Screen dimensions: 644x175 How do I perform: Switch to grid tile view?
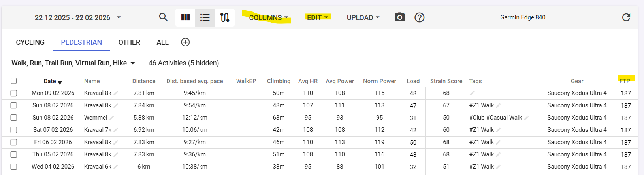[x=185, y=17]
